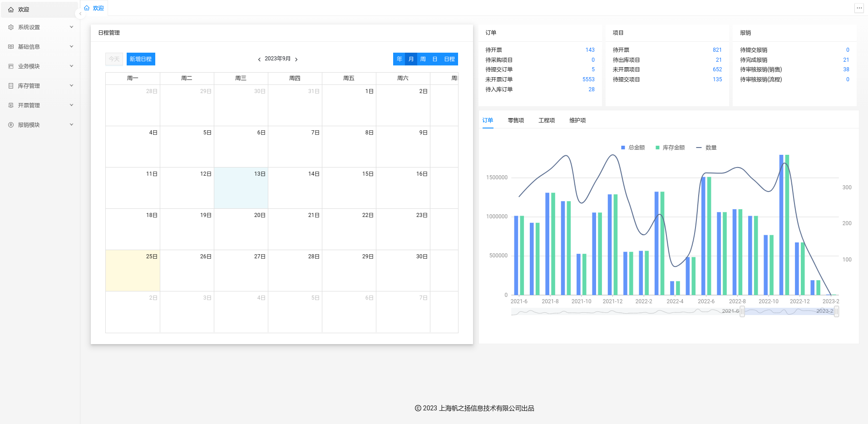
Task: Click the 业务模块 sidebar icon
Action: (x=11, y=66)
